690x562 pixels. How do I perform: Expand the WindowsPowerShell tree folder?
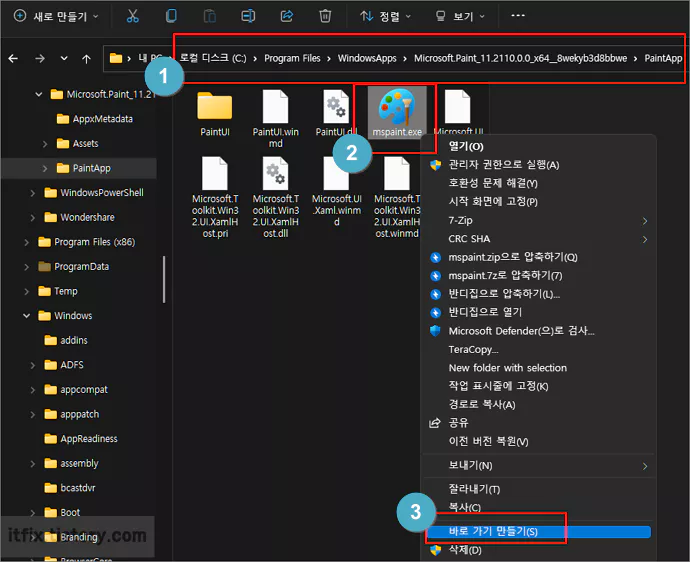pyautogui.click(x=33, y=193)
